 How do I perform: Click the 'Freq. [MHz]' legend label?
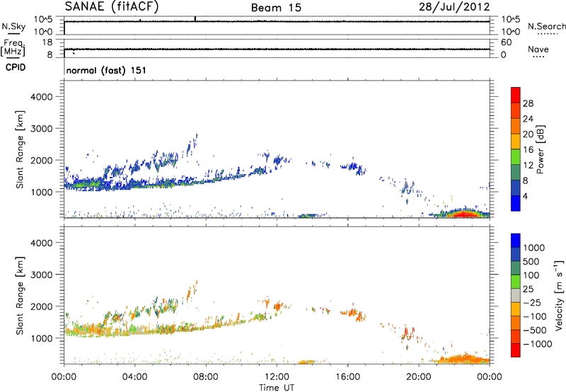13,47
